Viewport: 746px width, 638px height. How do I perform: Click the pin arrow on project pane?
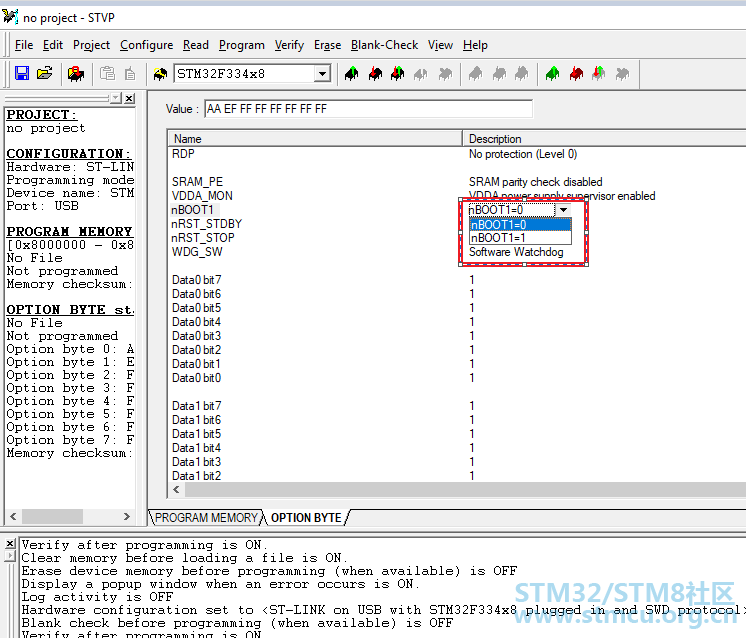[x=116, y=98]
